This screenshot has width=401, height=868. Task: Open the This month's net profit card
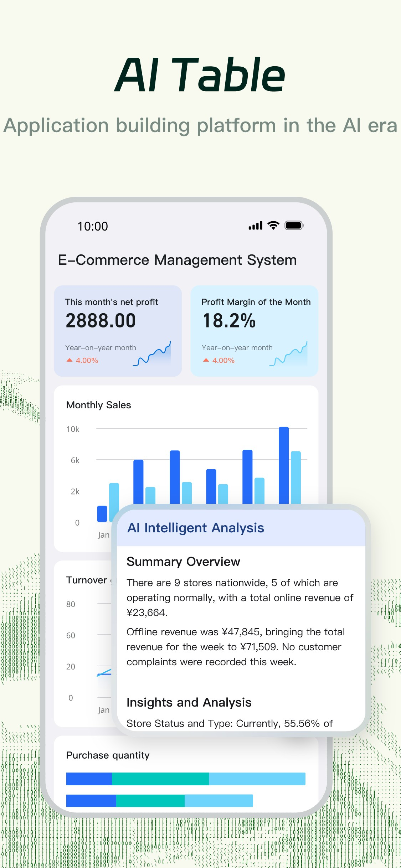tap(118, 331)
